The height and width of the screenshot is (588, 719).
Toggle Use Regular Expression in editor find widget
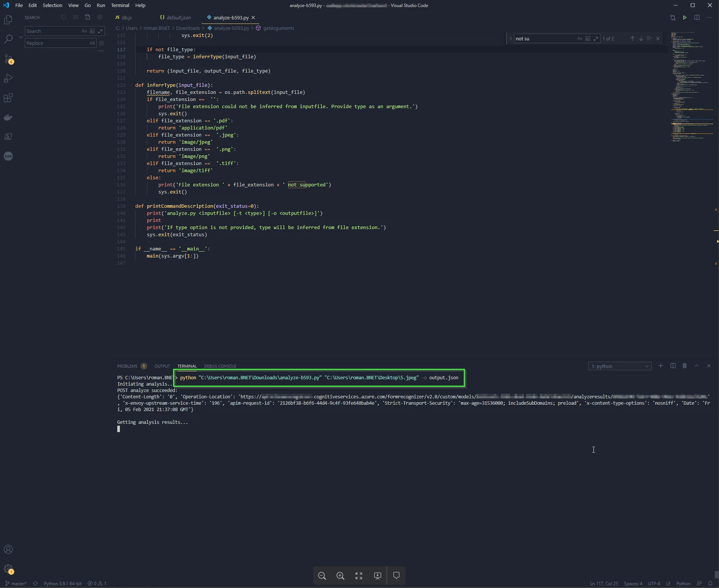pyautogui.click(x=596, y=39)
